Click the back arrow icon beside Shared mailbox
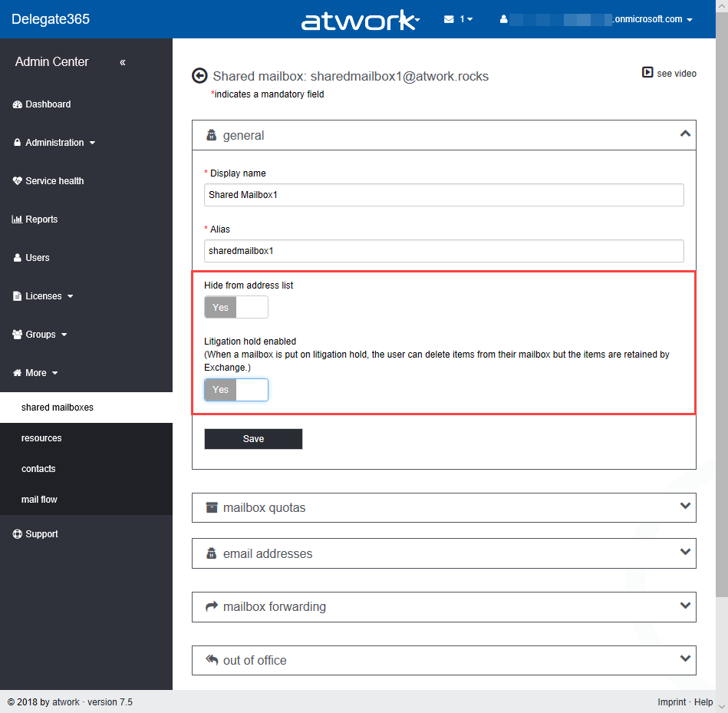This screenshot has height=713, width=728. (x=199, y=76)
